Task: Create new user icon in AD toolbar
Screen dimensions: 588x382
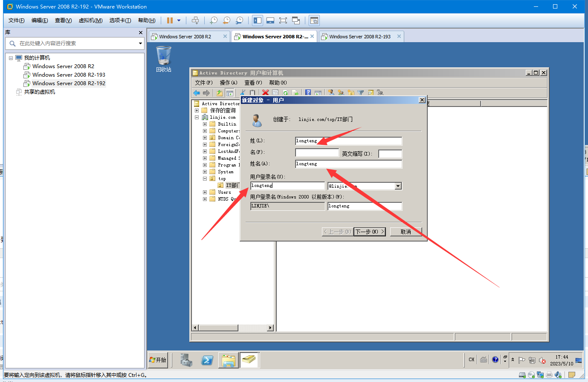Action: (x=331, y=92)
